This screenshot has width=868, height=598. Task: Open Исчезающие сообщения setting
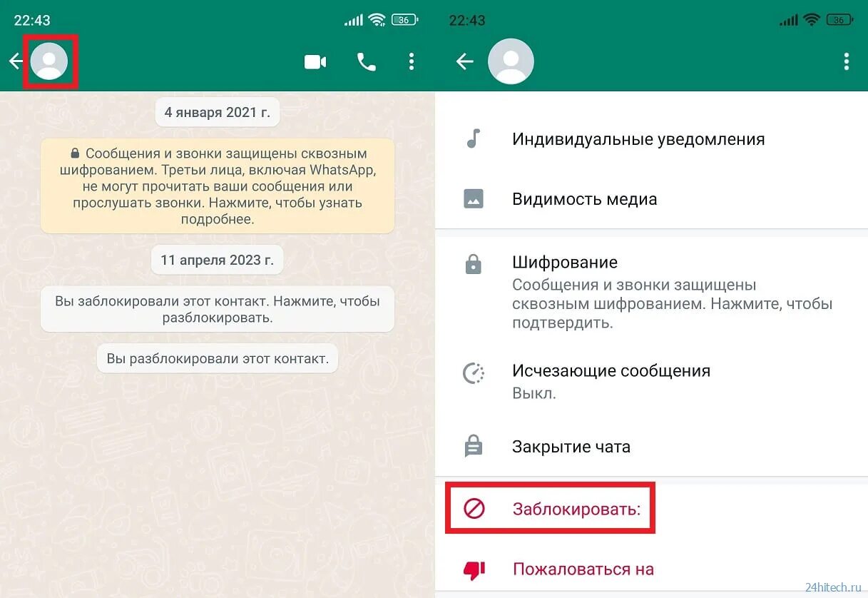click(x=652, y=381)
